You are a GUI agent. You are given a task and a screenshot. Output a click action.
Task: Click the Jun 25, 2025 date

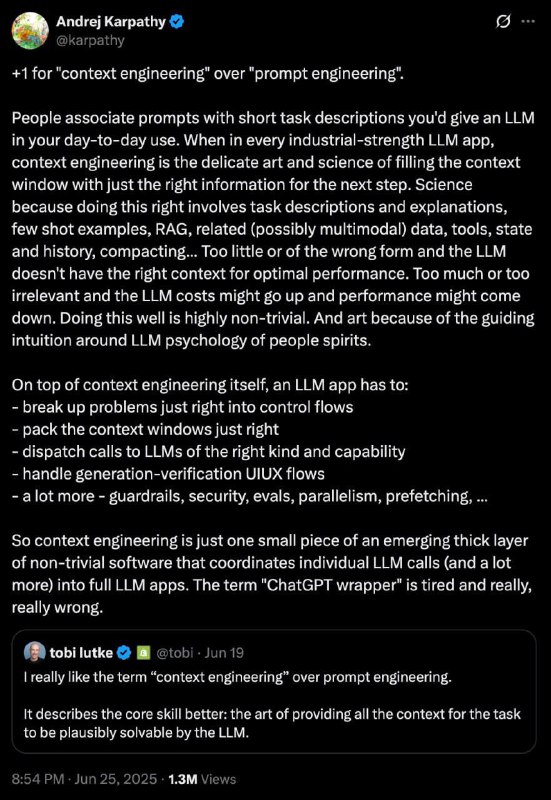coord(116,779)
